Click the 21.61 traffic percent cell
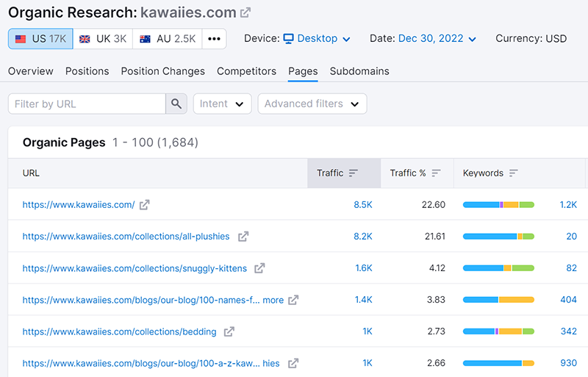 (435, 237)
